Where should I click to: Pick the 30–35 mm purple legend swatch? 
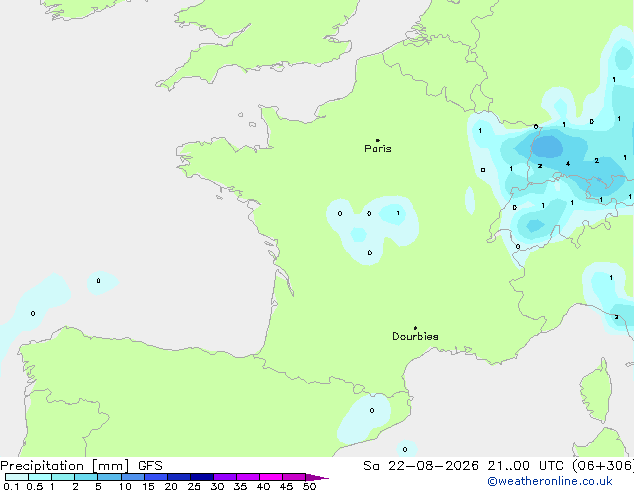pos(225,477)
